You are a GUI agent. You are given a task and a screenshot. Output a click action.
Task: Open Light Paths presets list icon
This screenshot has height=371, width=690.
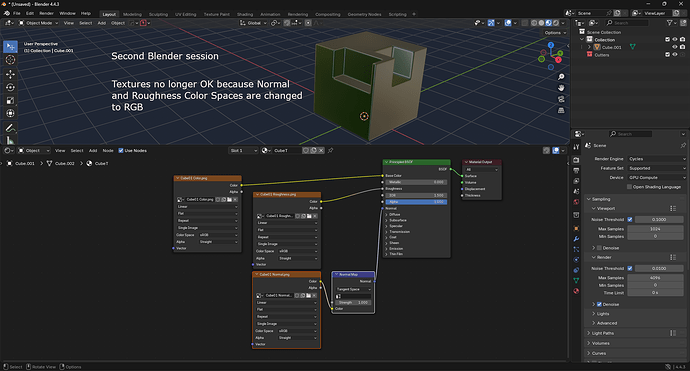pos(673,333)
